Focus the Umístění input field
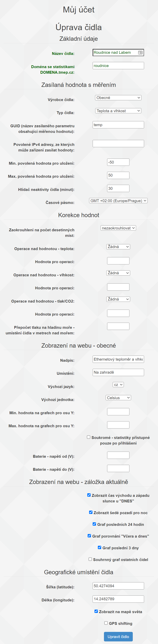The width and height of the screenshot is (158, 644). point(118,372)
